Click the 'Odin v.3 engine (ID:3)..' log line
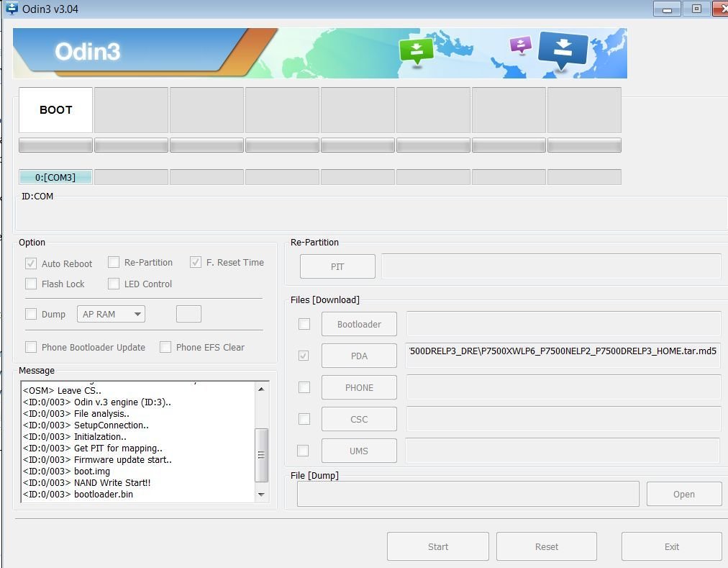This screenshot has height=568, width=728. [x=97, y=402]
